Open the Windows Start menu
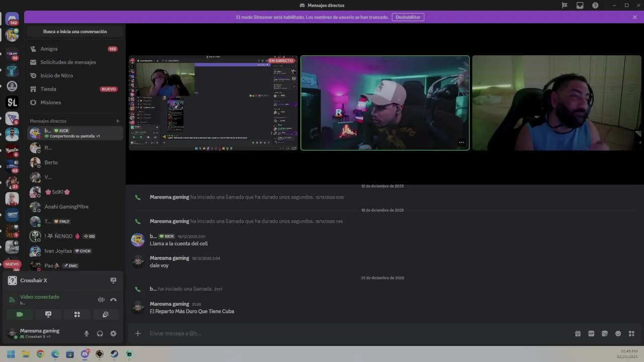The image size is (644, 362). (x=11, y=354)
